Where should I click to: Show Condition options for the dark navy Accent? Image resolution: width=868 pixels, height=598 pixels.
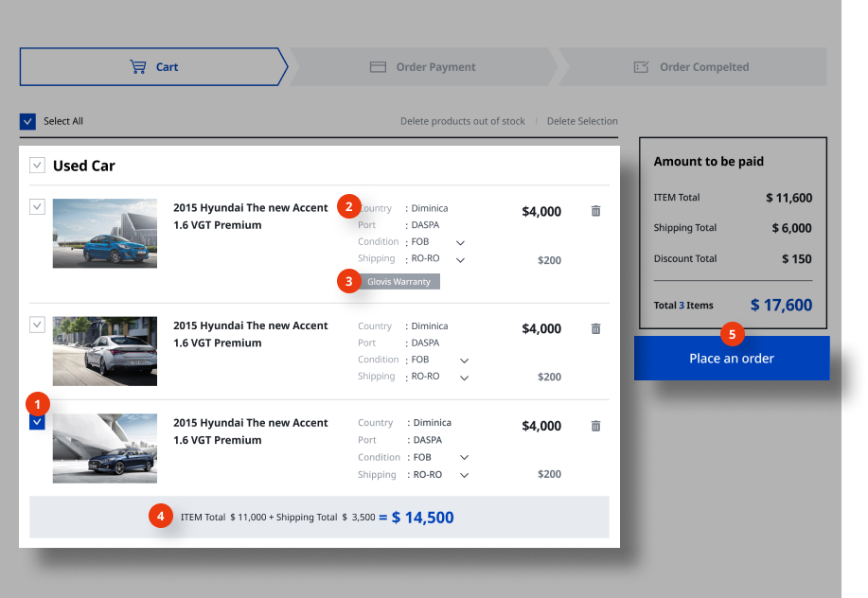pyautogui.click(x=465, y=458)
